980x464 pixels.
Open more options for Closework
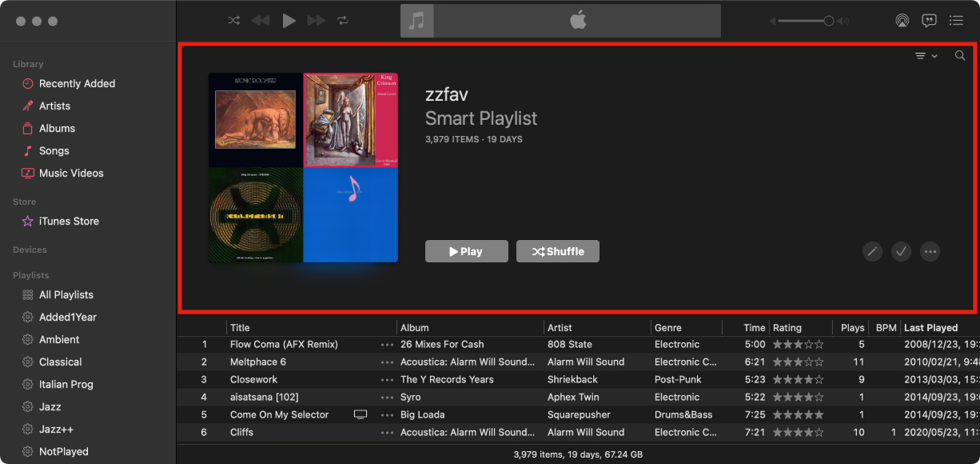click(x=388, y=380)
